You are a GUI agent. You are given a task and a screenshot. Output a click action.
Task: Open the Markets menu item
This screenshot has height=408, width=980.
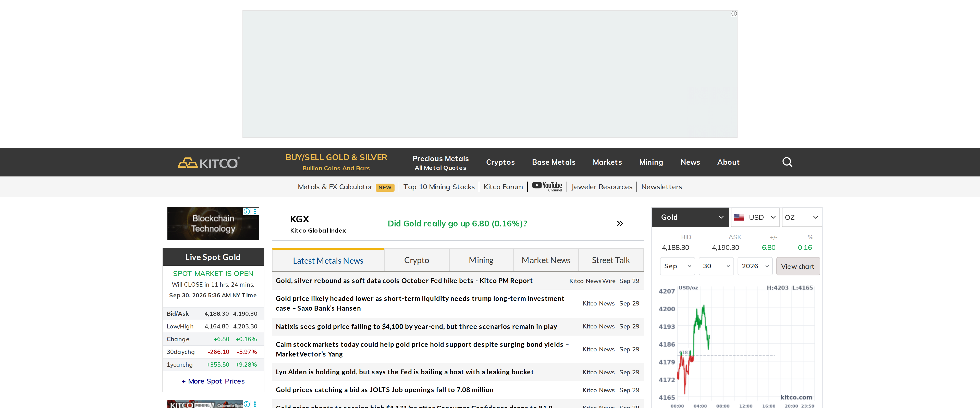[607, 162]
